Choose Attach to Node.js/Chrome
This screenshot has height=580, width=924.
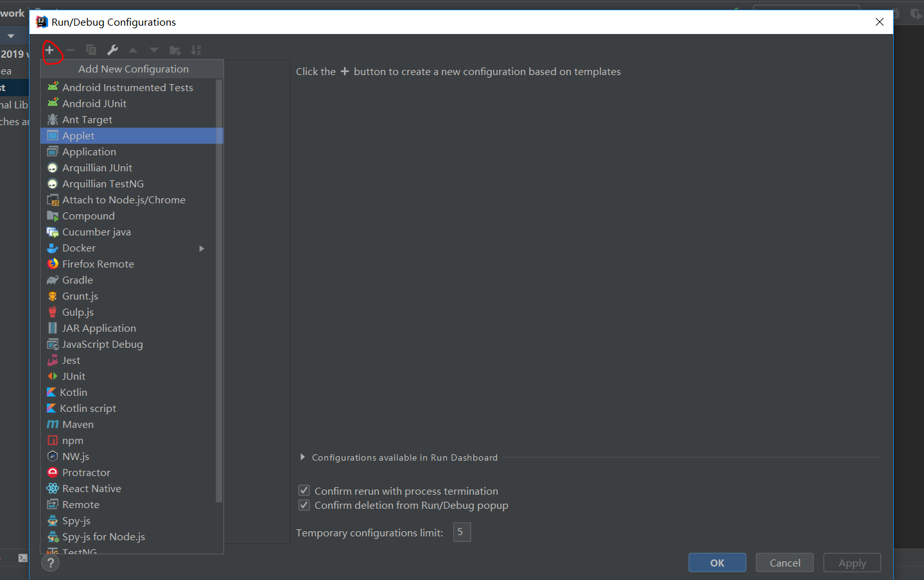[x=132, y=200]
